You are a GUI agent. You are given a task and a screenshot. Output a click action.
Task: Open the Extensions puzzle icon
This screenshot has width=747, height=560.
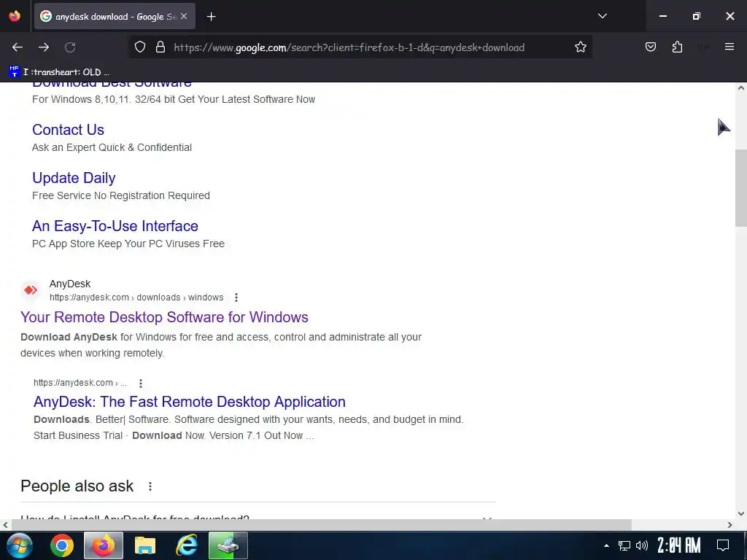pyautogui.click(x=677, y=47)
